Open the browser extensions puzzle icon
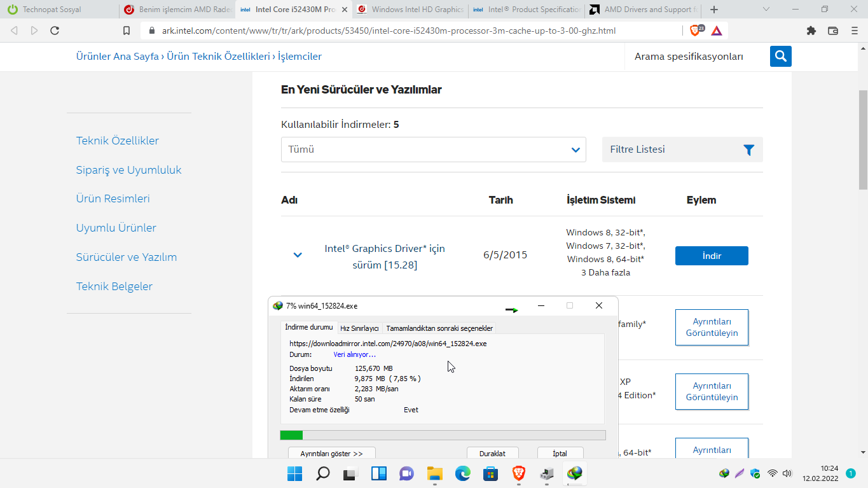This screenshot has height=488, width=868. tap(811, 31)
